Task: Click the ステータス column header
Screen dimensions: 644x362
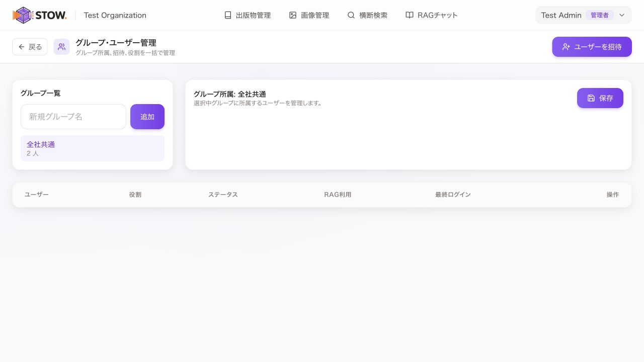Action: [223, 195]
